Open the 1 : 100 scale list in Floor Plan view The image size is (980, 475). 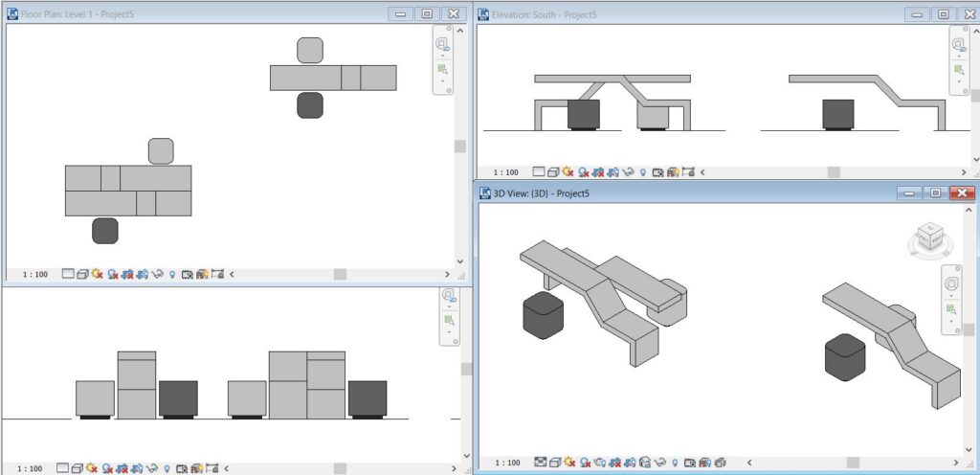point(35,275)
